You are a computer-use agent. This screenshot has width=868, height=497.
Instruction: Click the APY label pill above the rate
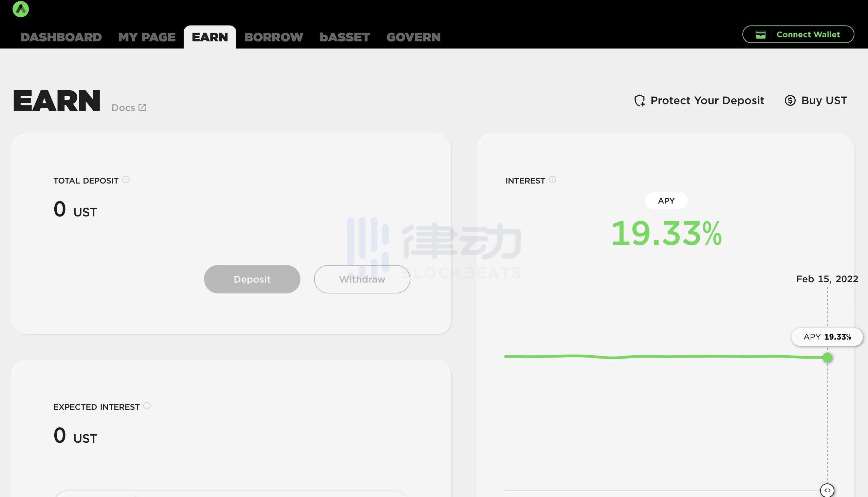click(666, 201)
